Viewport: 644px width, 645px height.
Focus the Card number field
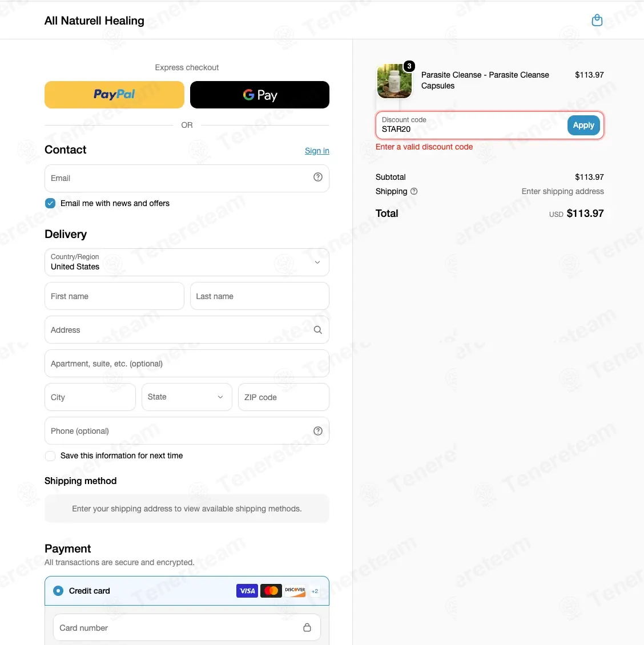[187, 627]
